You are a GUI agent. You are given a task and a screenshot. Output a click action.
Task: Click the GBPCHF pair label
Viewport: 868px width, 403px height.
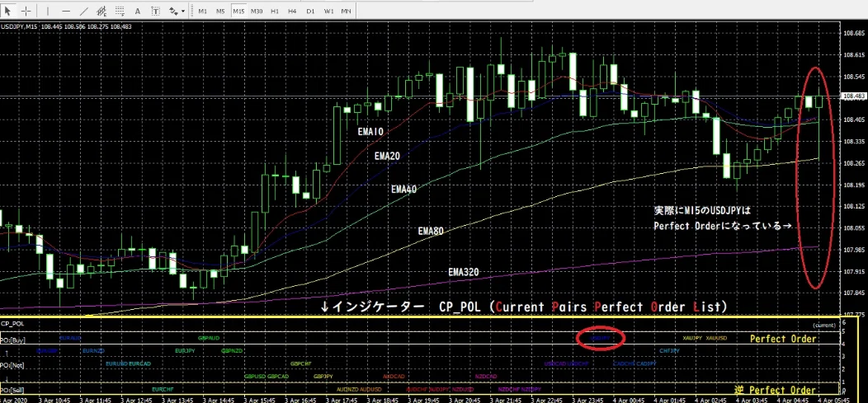click(x=300, y=363)
